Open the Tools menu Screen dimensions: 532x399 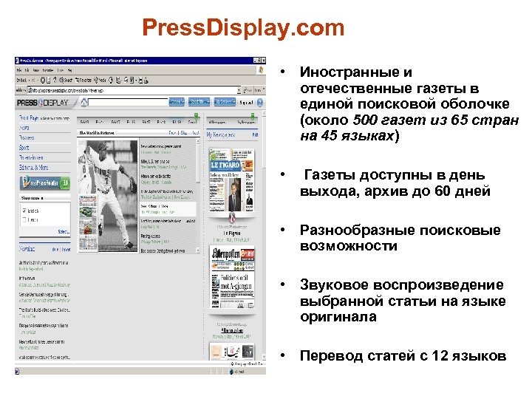point(61,70)
